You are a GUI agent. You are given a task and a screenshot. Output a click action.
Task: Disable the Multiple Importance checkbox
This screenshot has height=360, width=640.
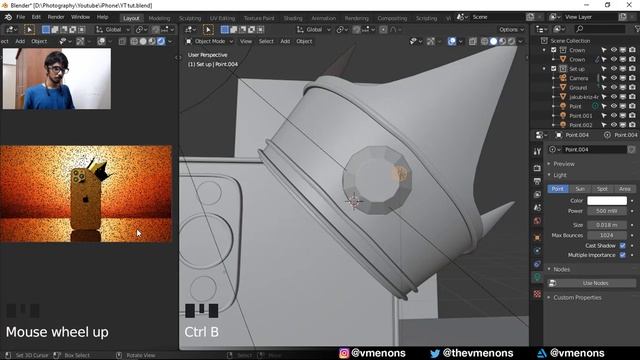click(x=622, y=255)
